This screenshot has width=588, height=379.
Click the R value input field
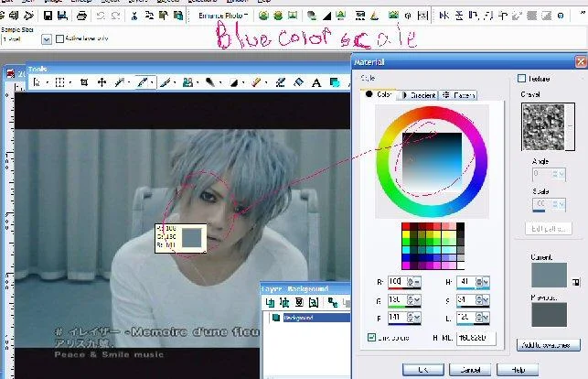[398, 282]
